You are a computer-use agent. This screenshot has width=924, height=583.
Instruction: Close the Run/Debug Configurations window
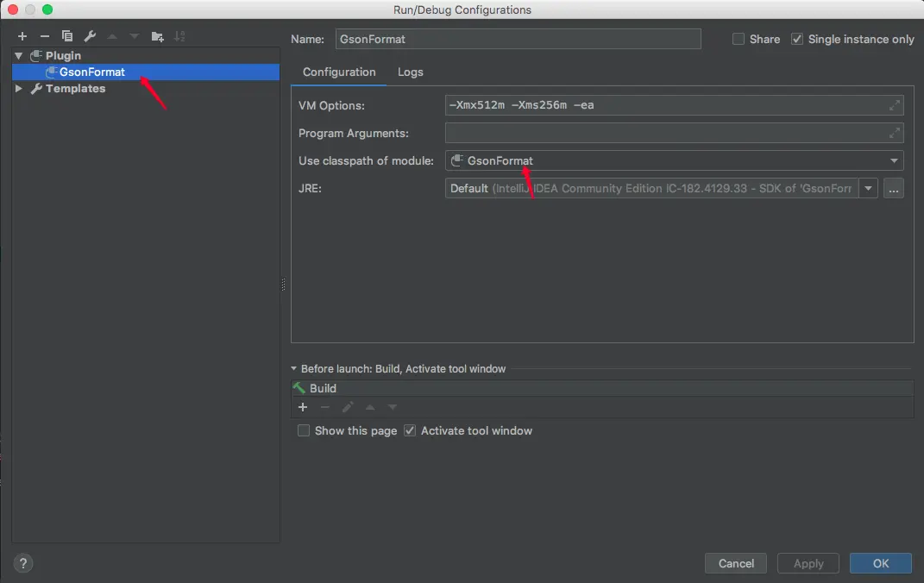point(13,9)
